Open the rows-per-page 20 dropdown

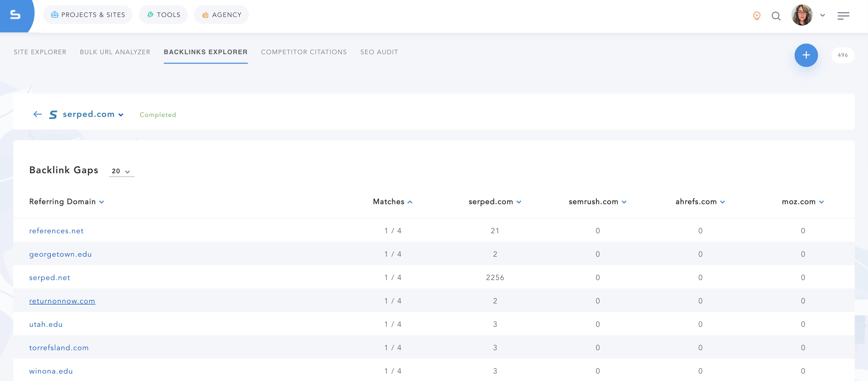[121, 171]
